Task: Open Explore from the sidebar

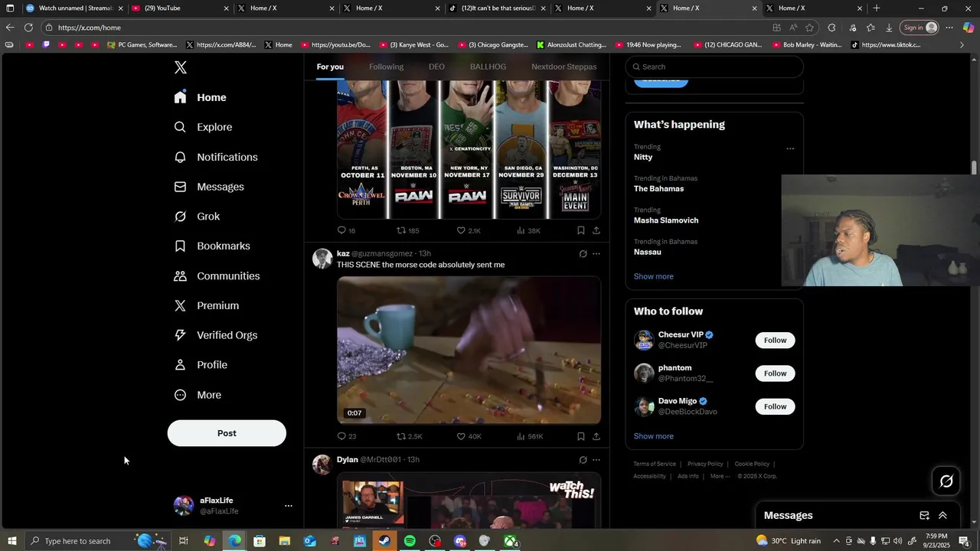Action: point(203,127)
